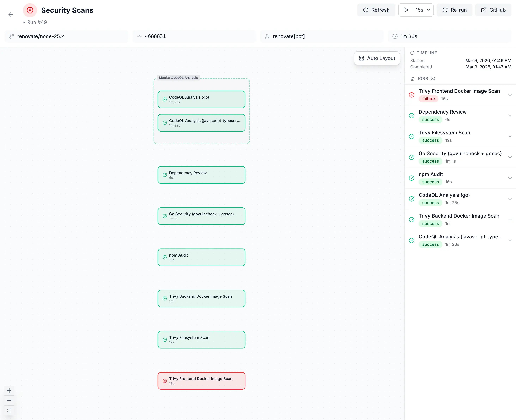Expand Go Security (govulncheck + gosec) job chevron
The height and width of the screenshot is (420, 516).
(x=510, y=157)
